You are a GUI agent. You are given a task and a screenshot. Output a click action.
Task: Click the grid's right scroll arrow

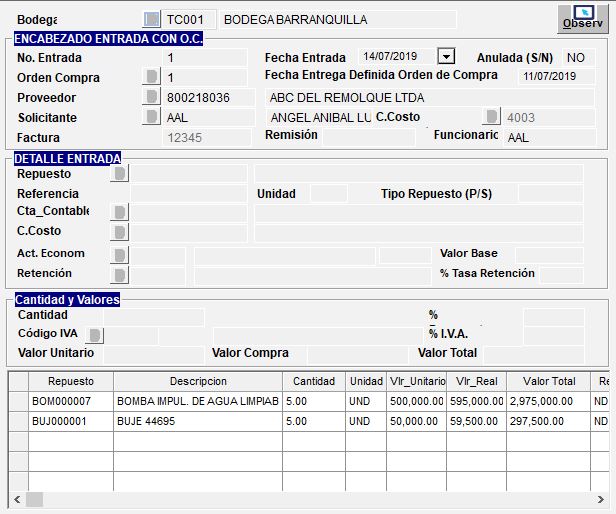(x=601, y=499)
